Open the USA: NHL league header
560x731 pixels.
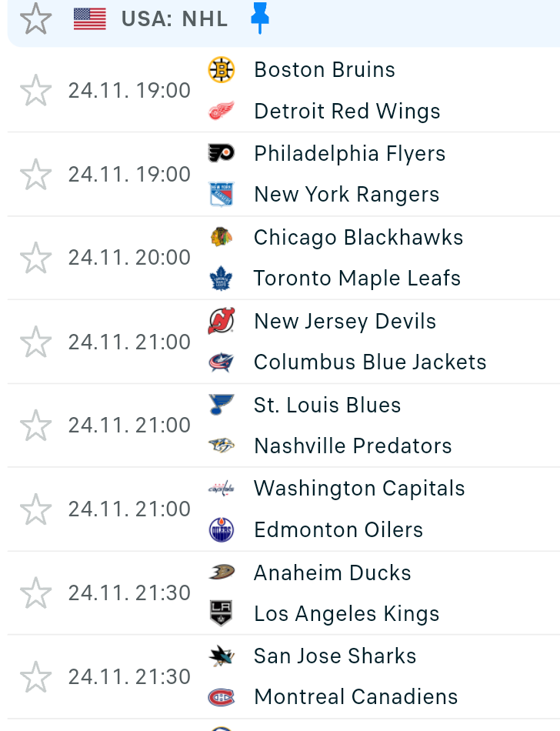[175, 19]
